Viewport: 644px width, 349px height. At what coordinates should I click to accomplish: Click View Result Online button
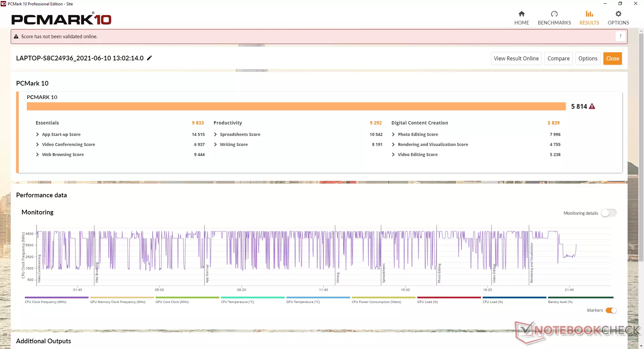tap(516, 58)
